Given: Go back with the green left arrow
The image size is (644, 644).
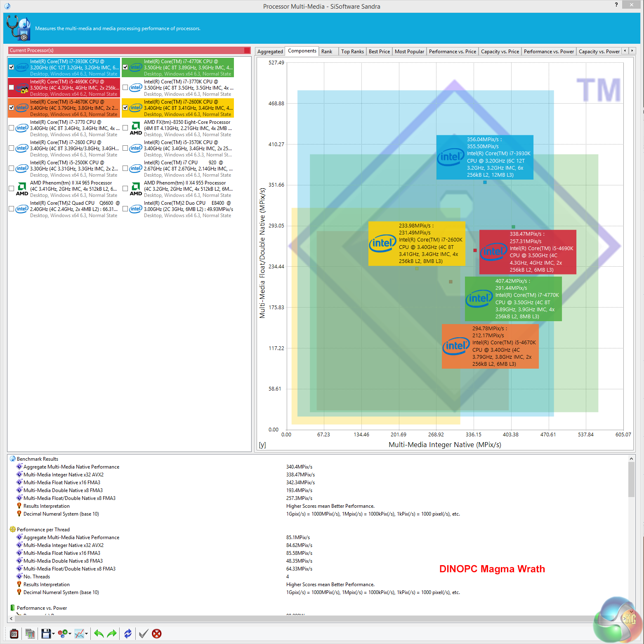Looking at the screenshot, I should tap(99, 634).
